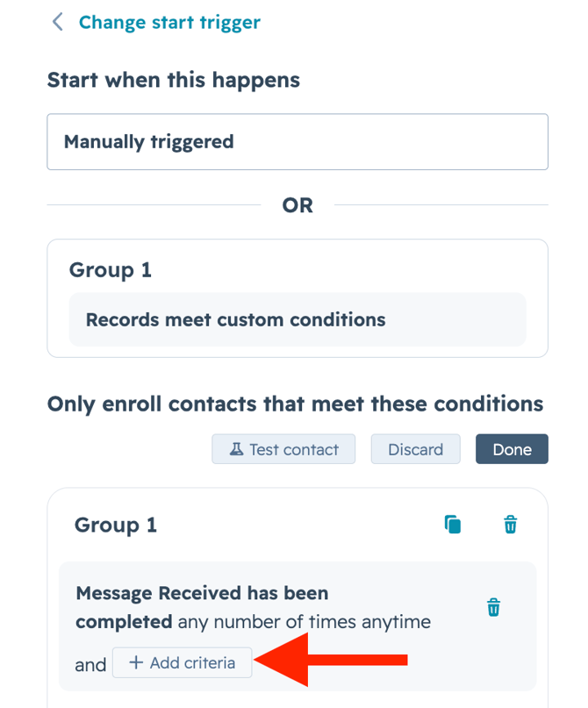588x708 pixels.
Task: Remove the Message Received criteria via trash icon
Action: coord(493,607)
